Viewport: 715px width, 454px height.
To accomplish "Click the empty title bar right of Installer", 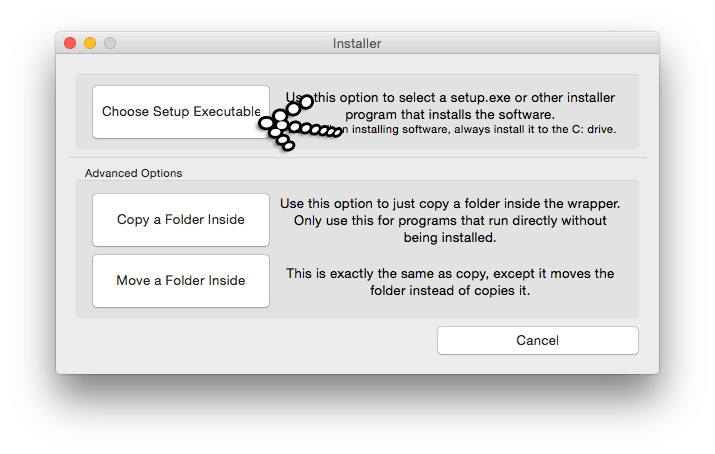I will [520, 43].
